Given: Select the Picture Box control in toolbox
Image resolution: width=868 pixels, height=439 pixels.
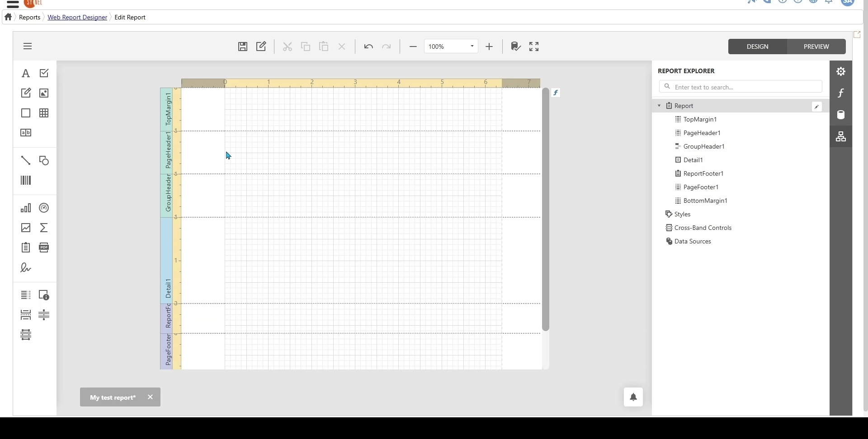Looking at the screenshot, I should 44,93.
